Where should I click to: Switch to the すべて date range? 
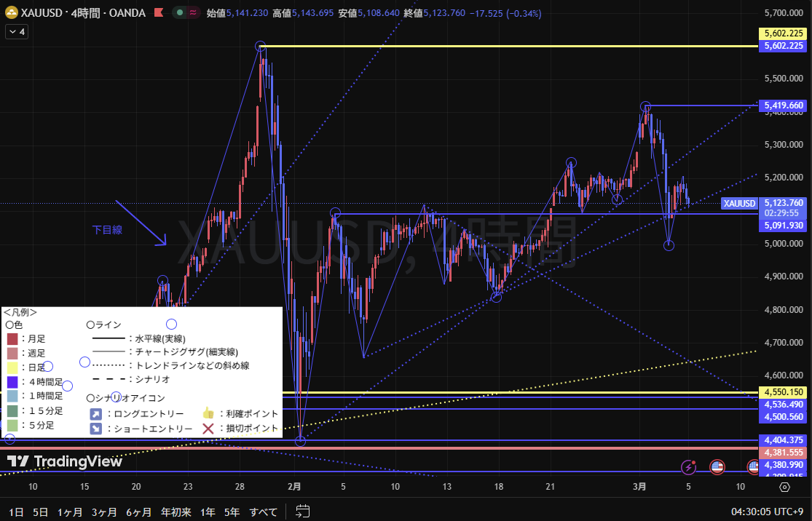pyautogui.click(x=264, y=512)
